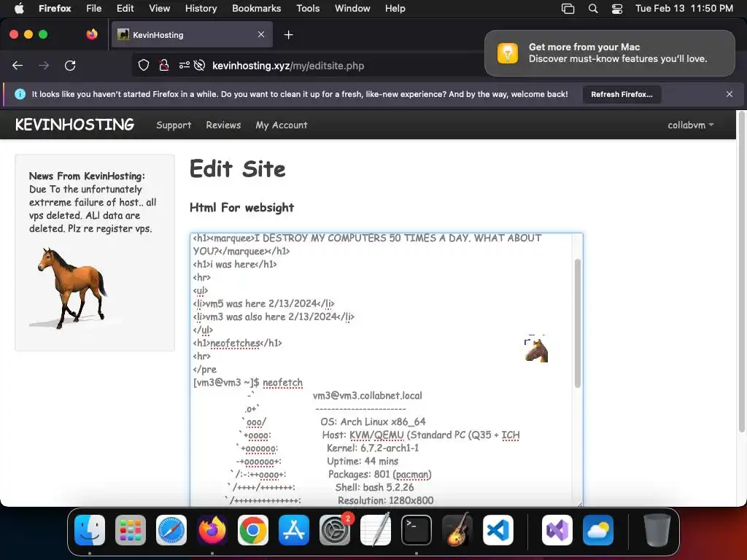This screenshot has height=560, width=747.
Task: Open Visual Studio Code from the Dock
Action: pyautogui.click(x=498, y=530)
